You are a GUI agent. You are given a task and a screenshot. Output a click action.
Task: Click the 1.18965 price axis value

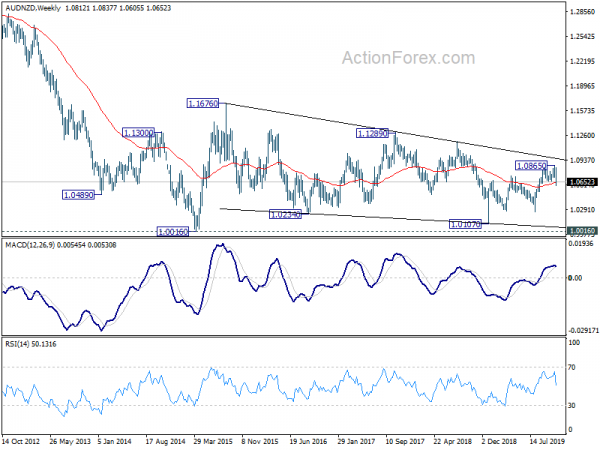click(582, 86)
